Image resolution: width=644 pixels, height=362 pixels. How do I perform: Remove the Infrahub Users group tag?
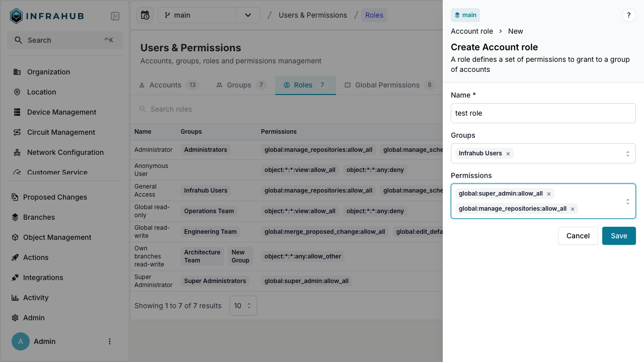tap(508, 154)
